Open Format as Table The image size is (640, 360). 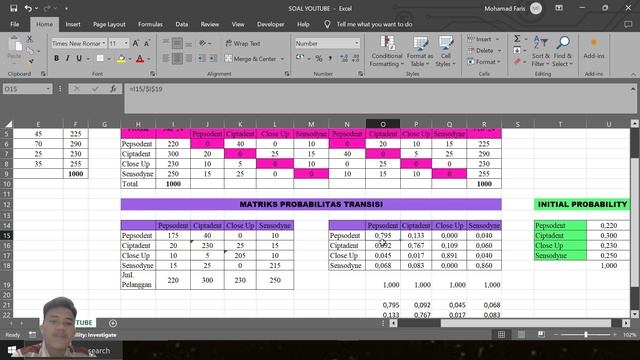tap(420, 51)
